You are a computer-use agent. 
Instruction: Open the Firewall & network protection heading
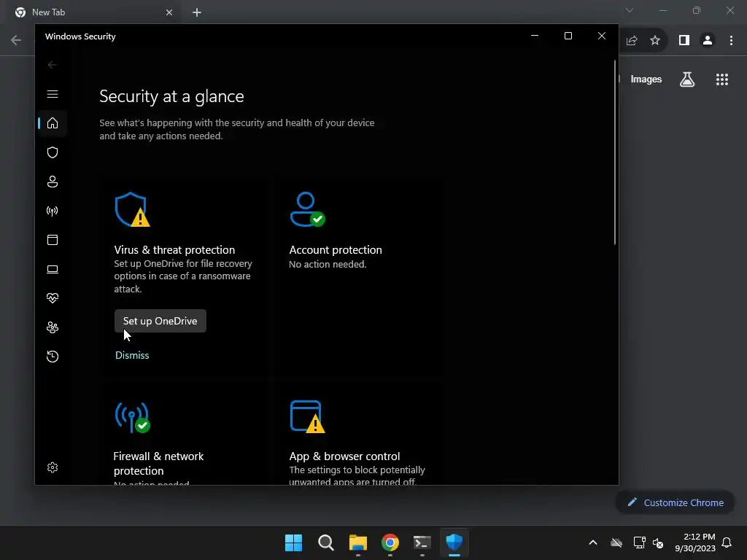click(158, 463)
